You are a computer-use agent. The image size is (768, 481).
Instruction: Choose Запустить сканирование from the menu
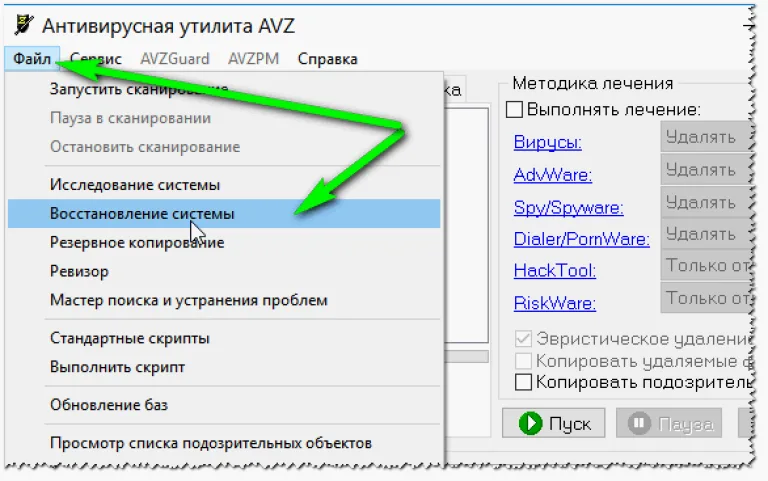tap(224, 89)
